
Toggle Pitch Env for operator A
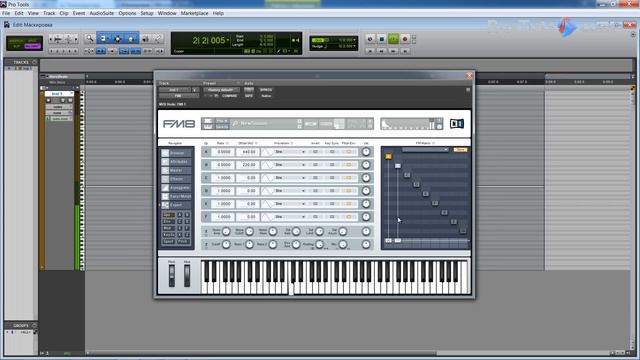(349, 152)
